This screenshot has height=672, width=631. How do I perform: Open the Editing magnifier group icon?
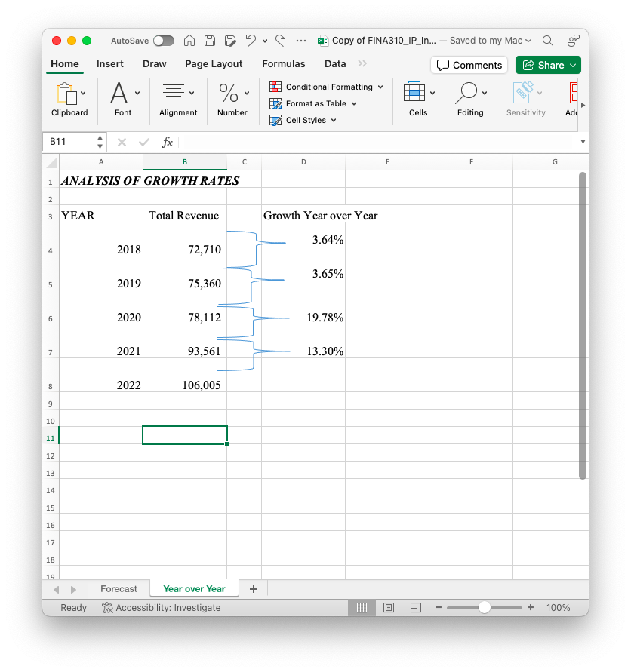click(466, 93)
